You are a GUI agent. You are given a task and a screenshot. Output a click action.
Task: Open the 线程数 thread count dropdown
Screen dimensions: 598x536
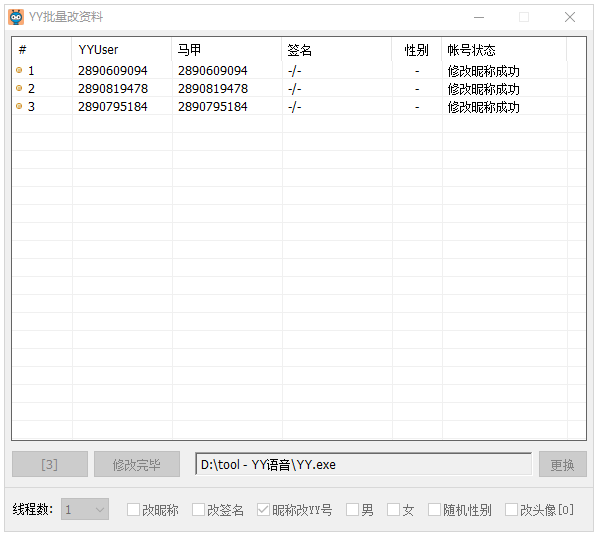point(85,509)
